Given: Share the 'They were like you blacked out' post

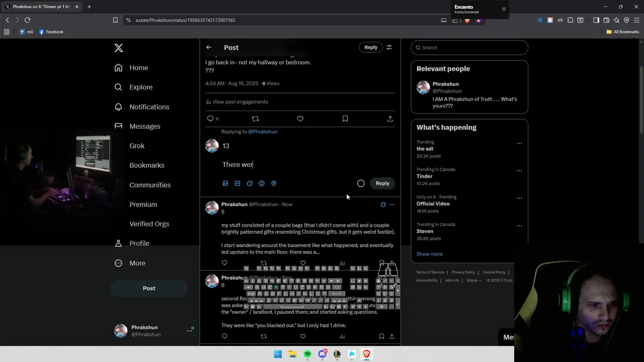Looking at the screenshot, I should pyautogui.click(x=392, y=336).
